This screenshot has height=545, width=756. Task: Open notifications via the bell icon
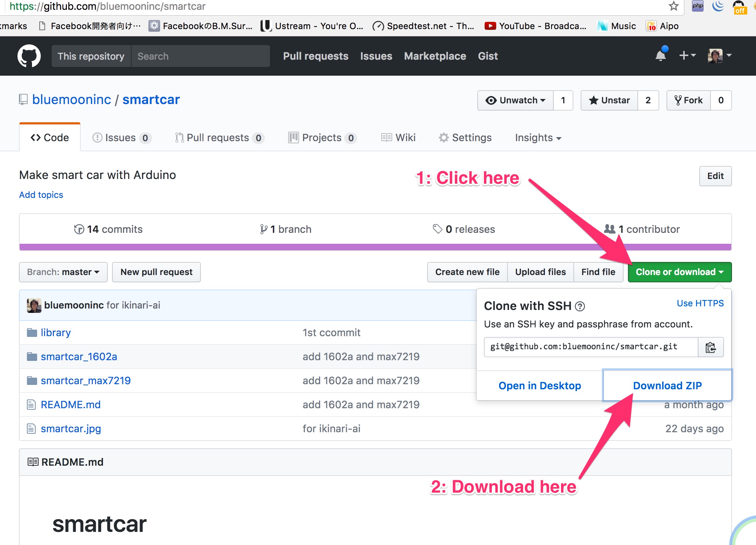(661, 56)
